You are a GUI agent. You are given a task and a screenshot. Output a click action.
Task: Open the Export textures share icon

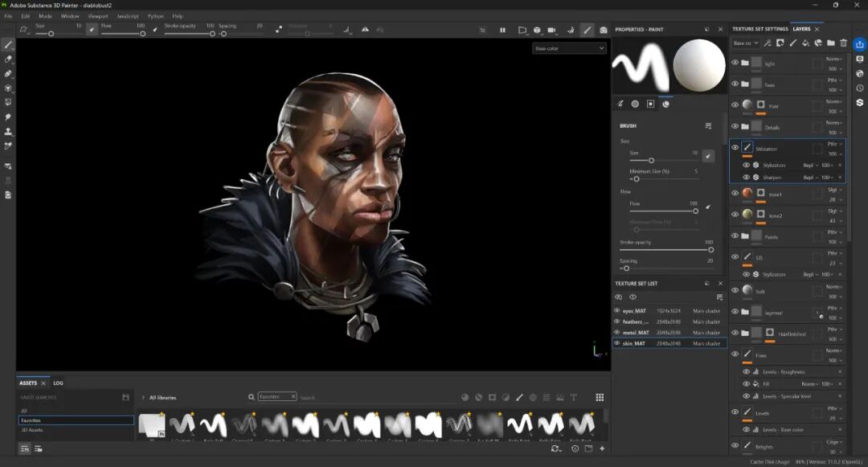(860, 44)
